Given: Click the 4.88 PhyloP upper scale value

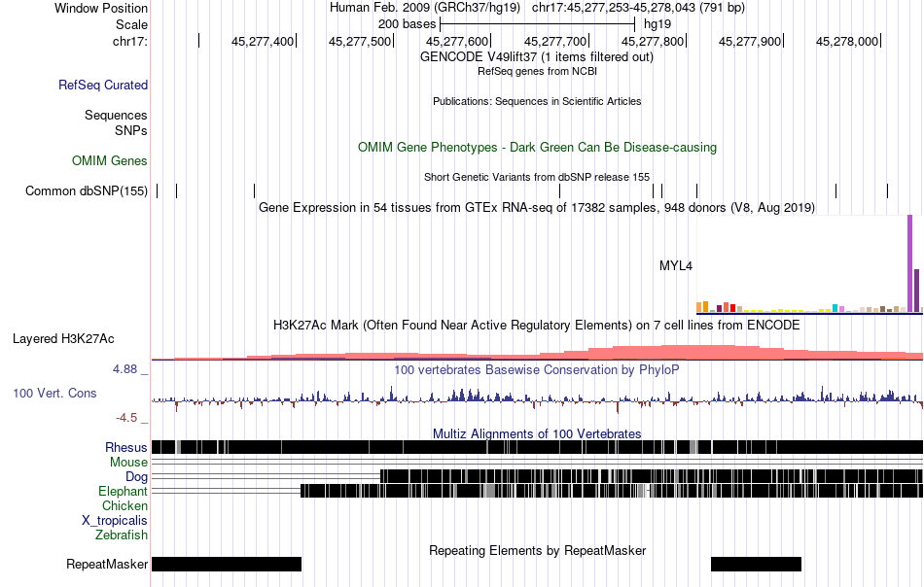Looking at the screenshot, I should (x=124, y=369).
